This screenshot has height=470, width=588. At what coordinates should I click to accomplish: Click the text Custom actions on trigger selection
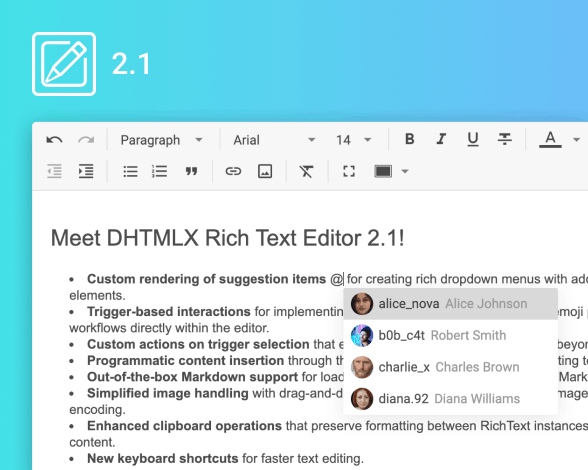[x=198, y=344]
